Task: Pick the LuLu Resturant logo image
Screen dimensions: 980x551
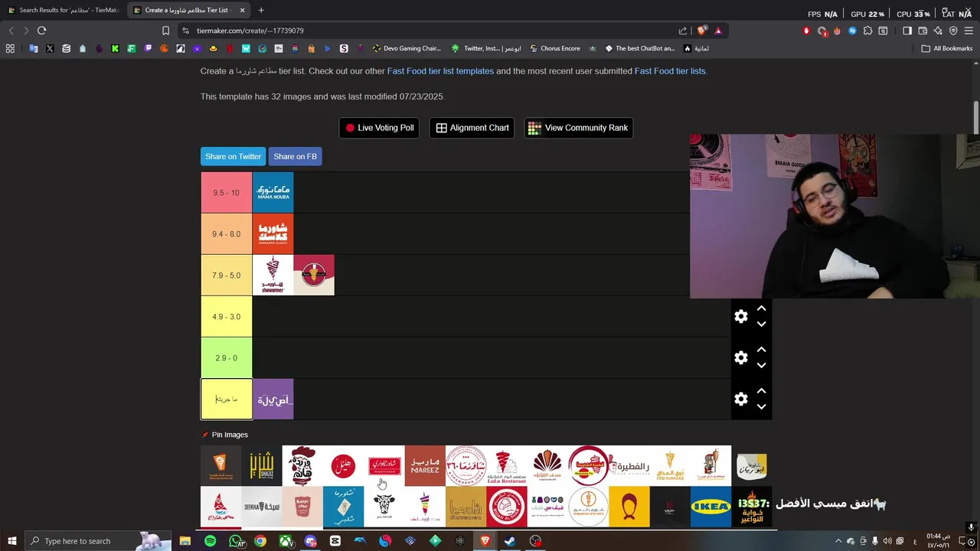Action: [x=507, y=465]
